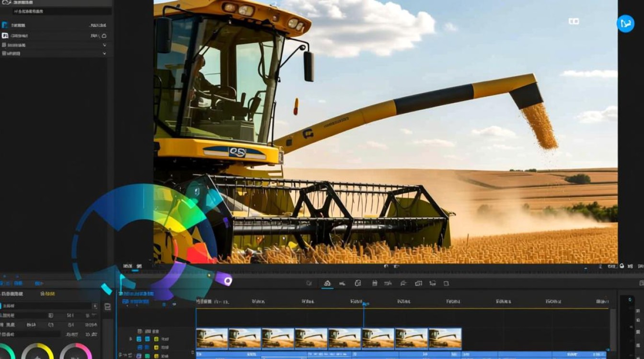Screen dimensions: 644x359
Task: Select the fourth harvester clip thumbnail in the timeline
Action: (311, 338)
